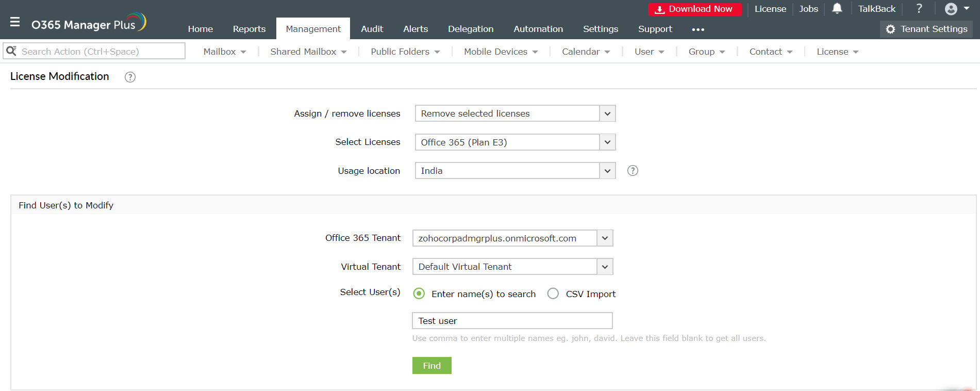Viewport: 980px width, 391px height.
Task: Open the Audit tab
Action: pyautogui.click(x=372, y=29)
